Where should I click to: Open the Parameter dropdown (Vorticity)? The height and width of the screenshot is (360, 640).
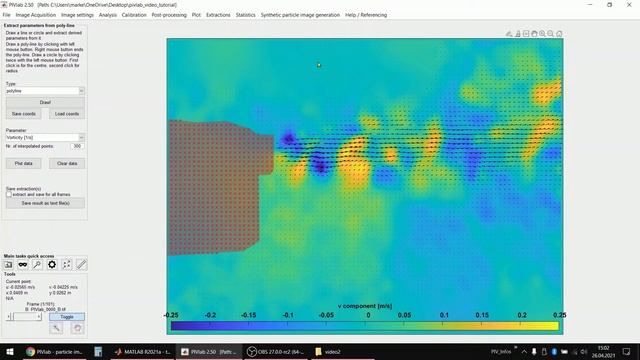45,138
